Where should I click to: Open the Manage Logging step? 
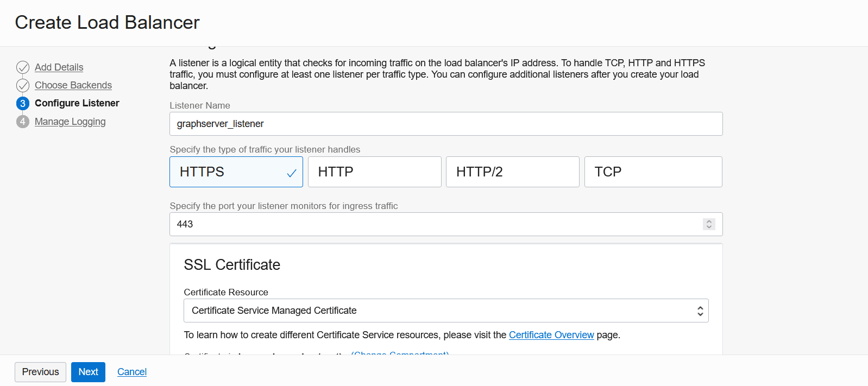pyautogui.click(x=70, y=122)
